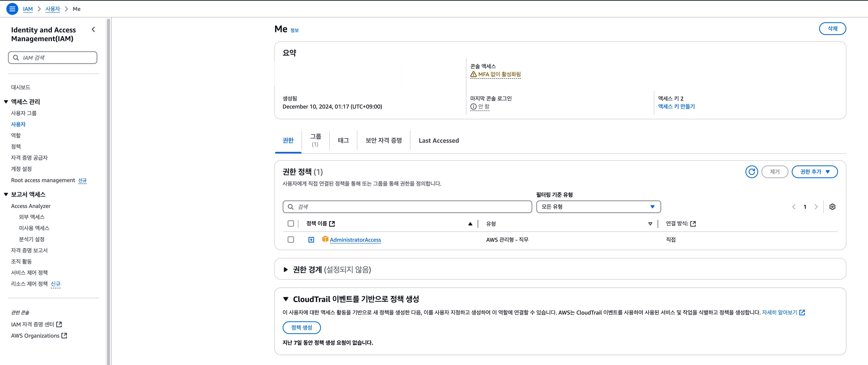Switch to the 보안 자격 증명 tab
The image size is (868, 365).
pos(383,140)
